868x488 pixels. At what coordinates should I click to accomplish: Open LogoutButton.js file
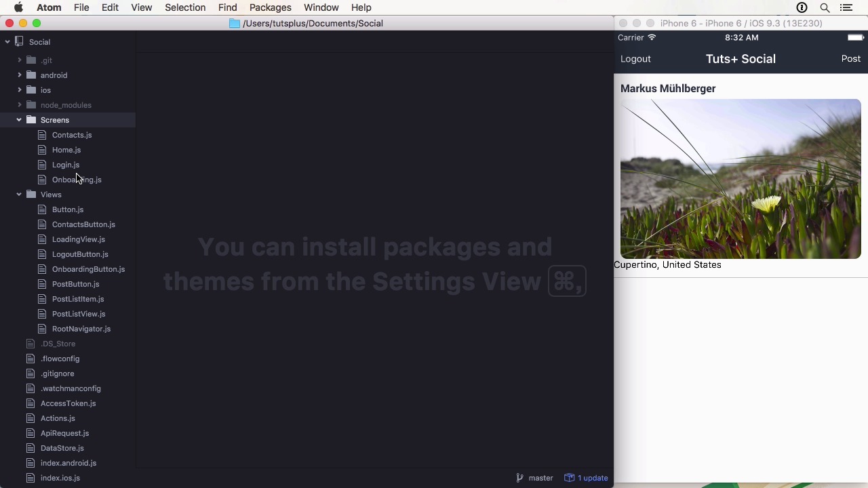tap(80, 254)
